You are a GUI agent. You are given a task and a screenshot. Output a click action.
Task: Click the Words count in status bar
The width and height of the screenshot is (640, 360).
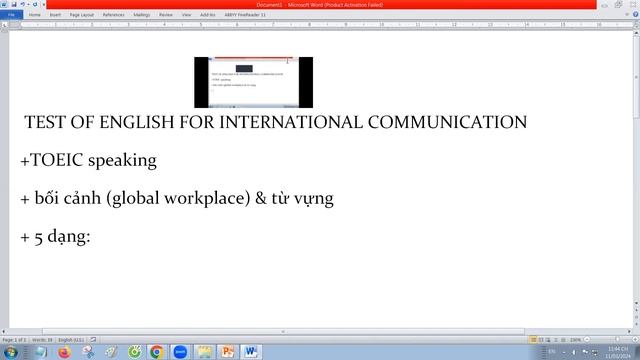click(42, 340)
